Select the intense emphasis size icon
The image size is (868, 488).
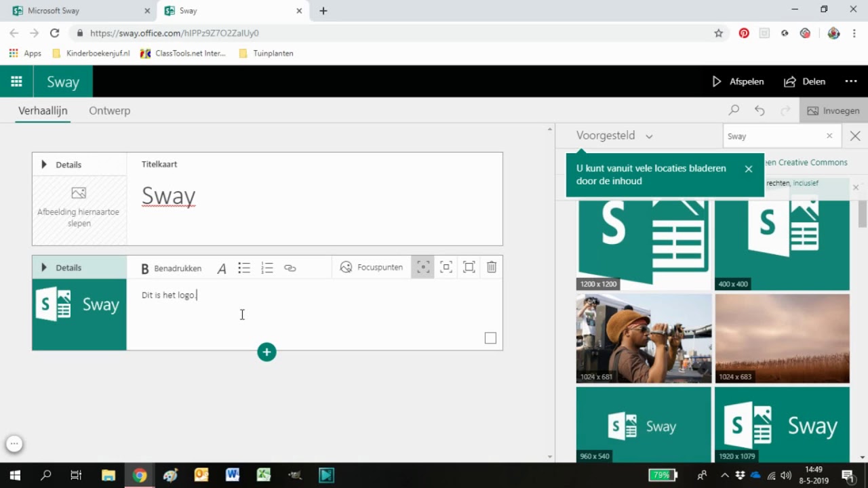[x=469, y=267]
